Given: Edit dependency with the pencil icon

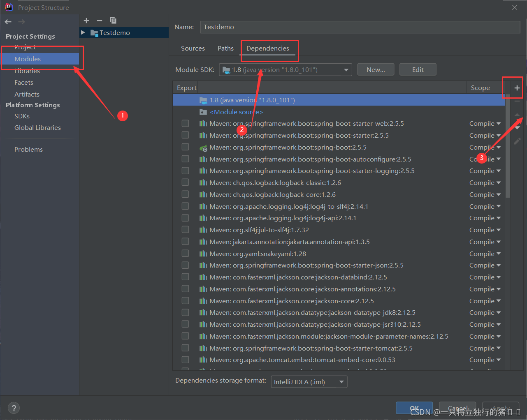Looking at the screenshot, I should pos(517,141).
